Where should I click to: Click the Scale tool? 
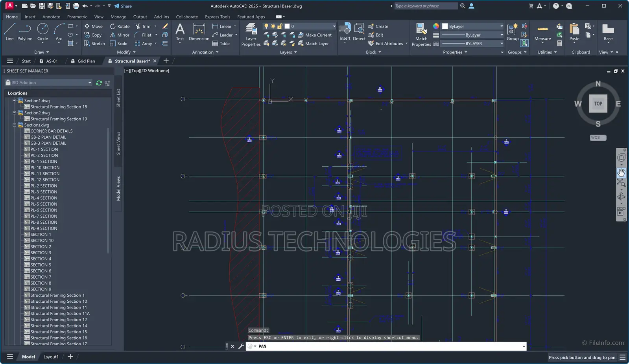118,44
